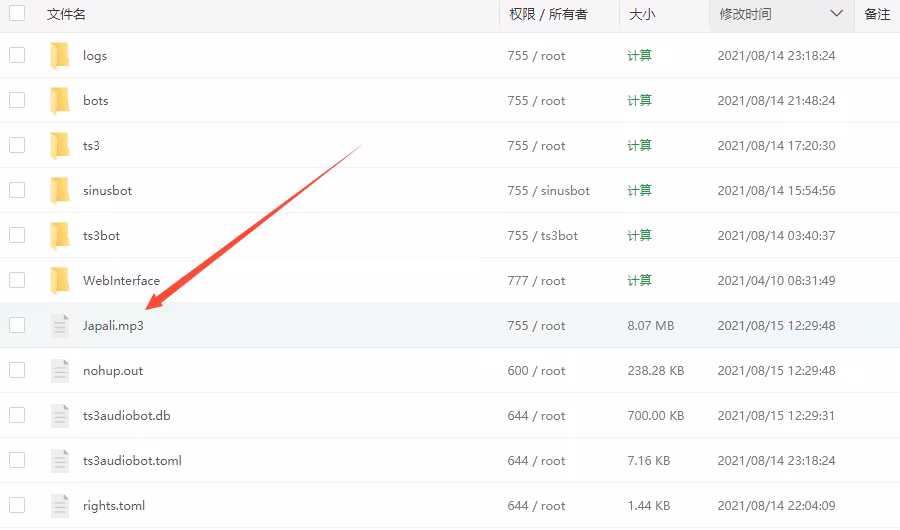The width and height of the screenshot is (900, 530).
Task: Sort by 大小 column header
Action: pyautogui.click(x=642, y=14)
